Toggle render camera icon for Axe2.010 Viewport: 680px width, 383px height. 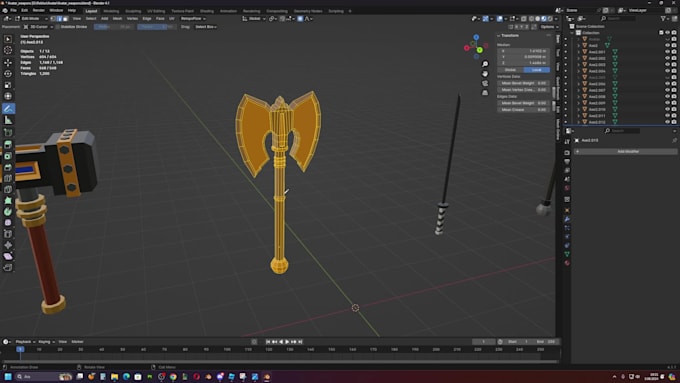coord(674,109)
